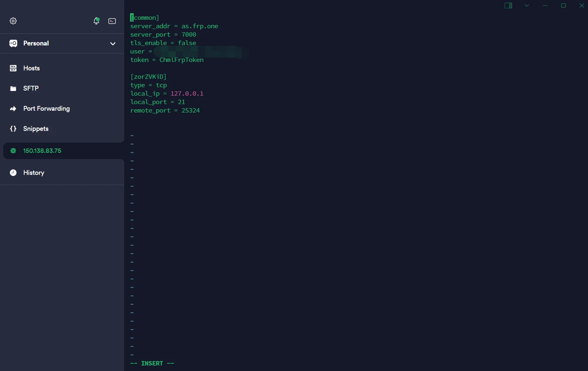Open the application settings gear

13,21
